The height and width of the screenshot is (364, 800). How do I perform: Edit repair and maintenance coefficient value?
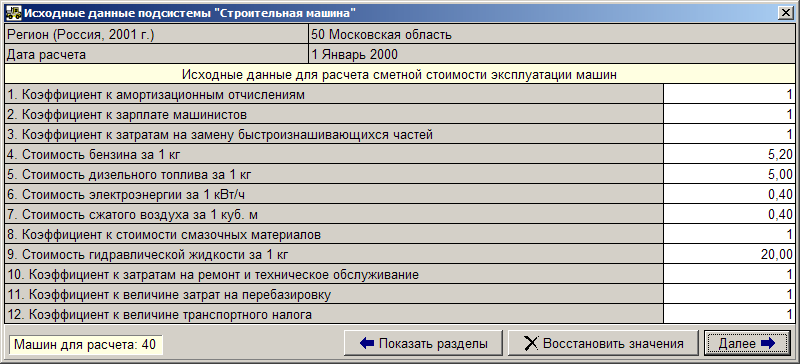click(729, 274)
